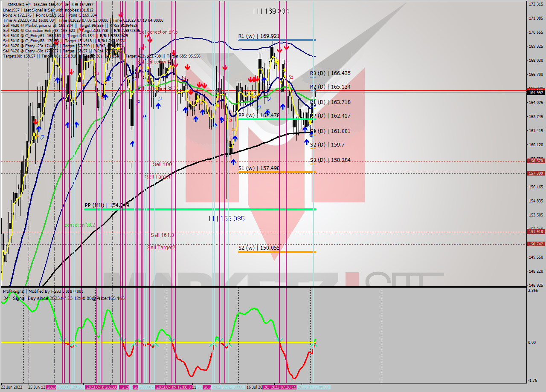The image size is (546, 392).
Task: Select the red 151.918 price tag on the axis
Action: (536, 232)
